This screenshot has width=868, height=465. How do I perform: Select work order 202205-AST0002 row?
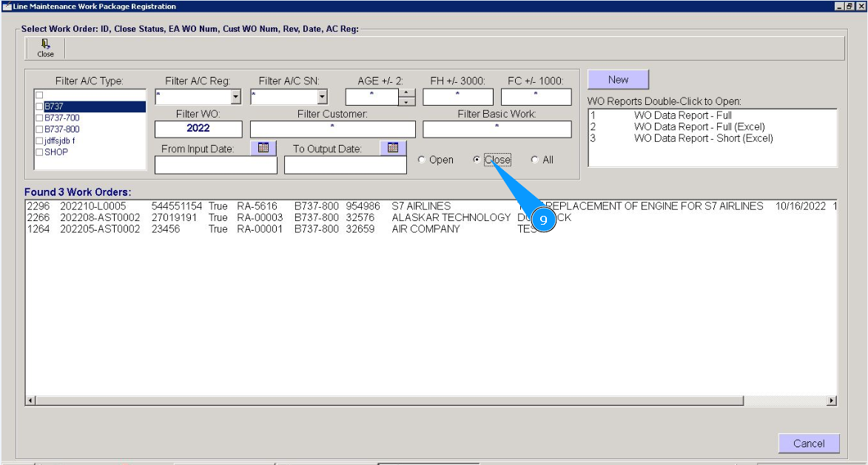(x=431, y=229)
